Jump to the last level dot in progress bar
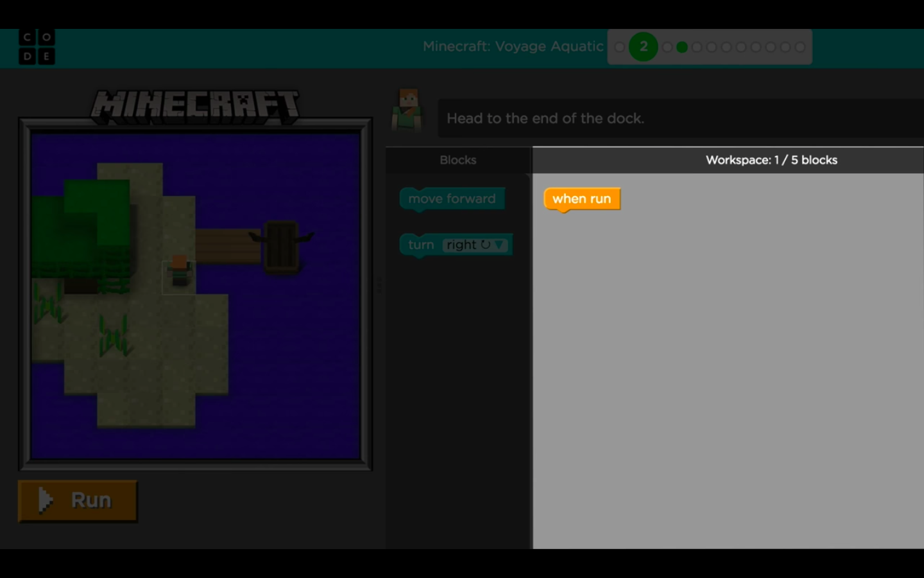924x578 pixels. coord(800,47)
